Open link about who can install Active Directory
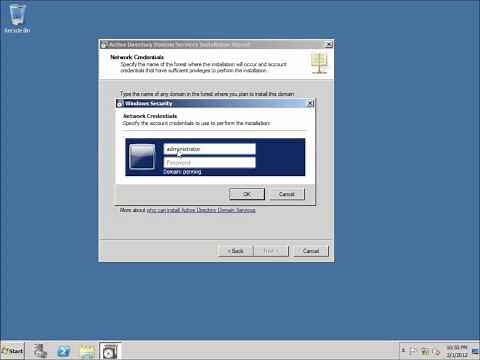This screenshot has height=360, width=480. 201,210
